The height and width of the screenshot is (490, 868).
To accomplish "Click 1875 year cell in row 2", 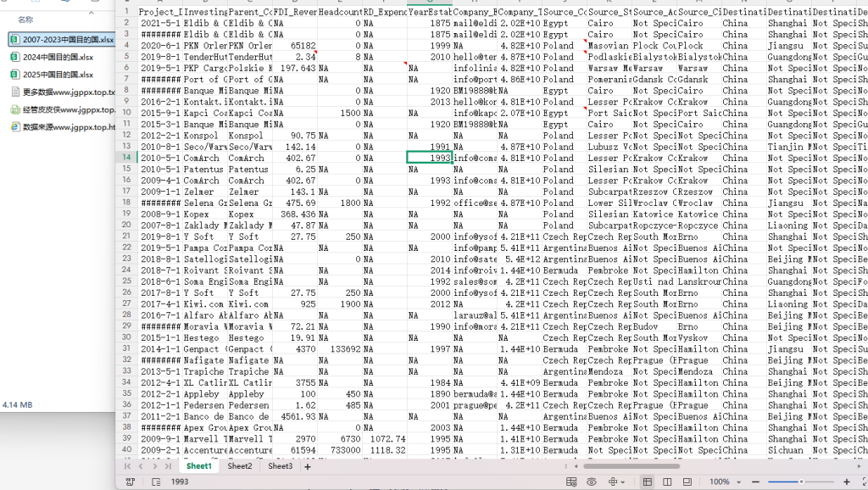I will 430,23.
